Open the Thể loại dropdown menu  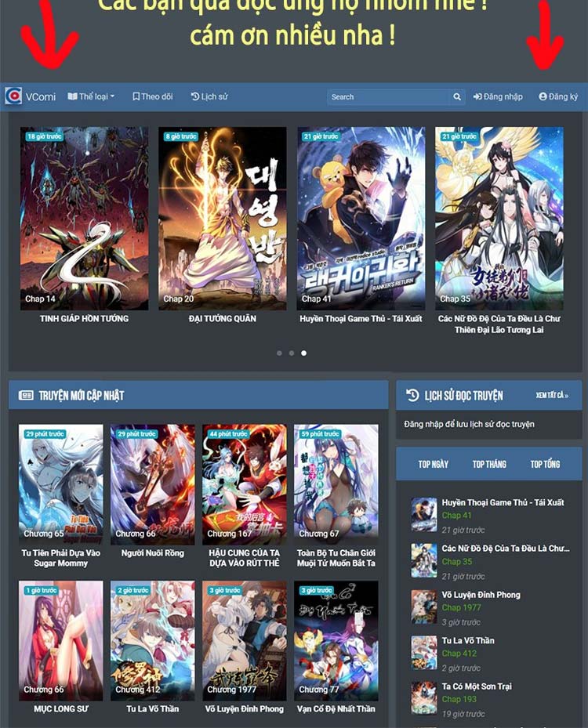click(92, 97)
